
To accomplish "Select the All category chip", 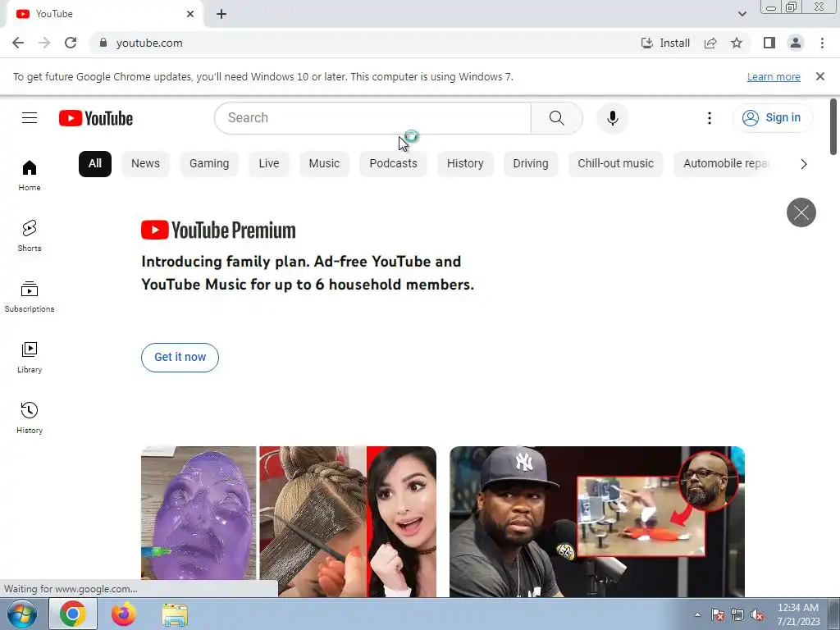I will click(95, 164).
